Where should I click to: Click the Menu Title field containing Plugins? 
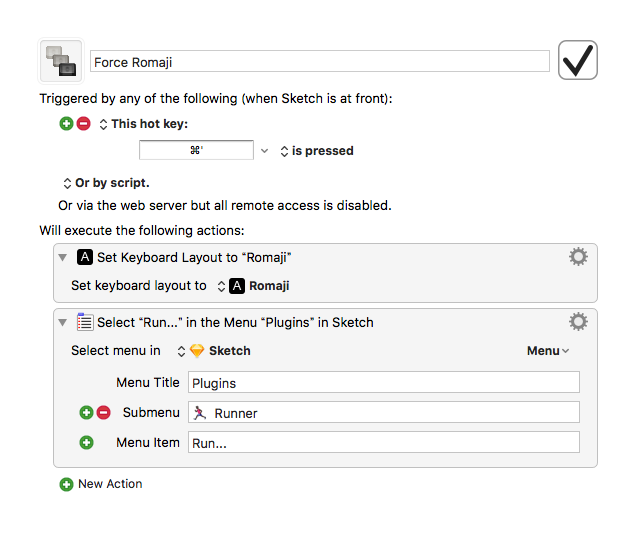coord(383,382)
